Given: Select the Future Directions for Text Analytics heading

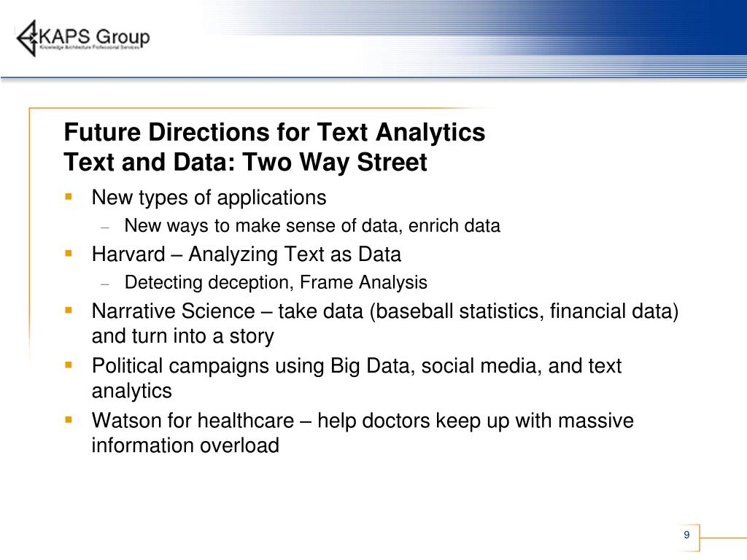Looking at the screenshot, I should point(274,133).
